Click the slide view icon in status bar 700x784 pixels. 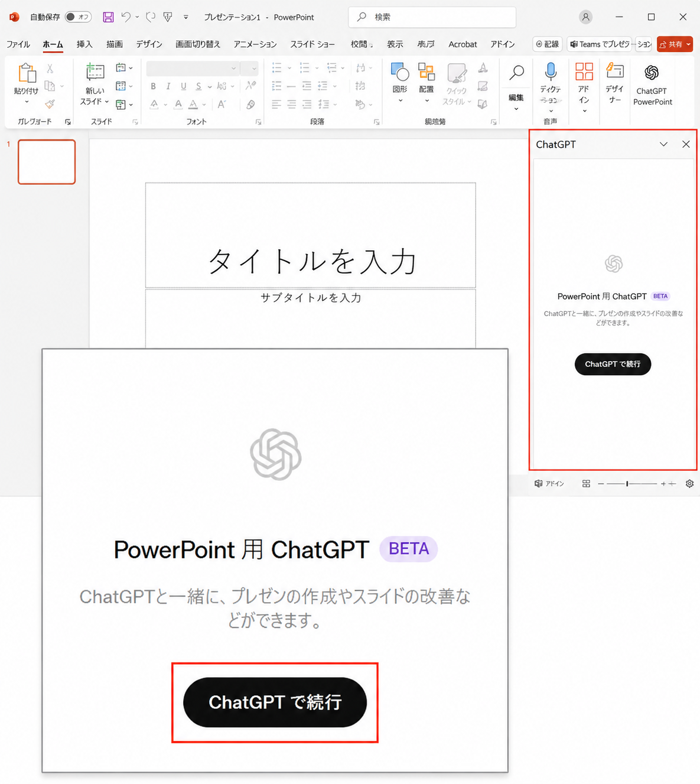(586, 484)
